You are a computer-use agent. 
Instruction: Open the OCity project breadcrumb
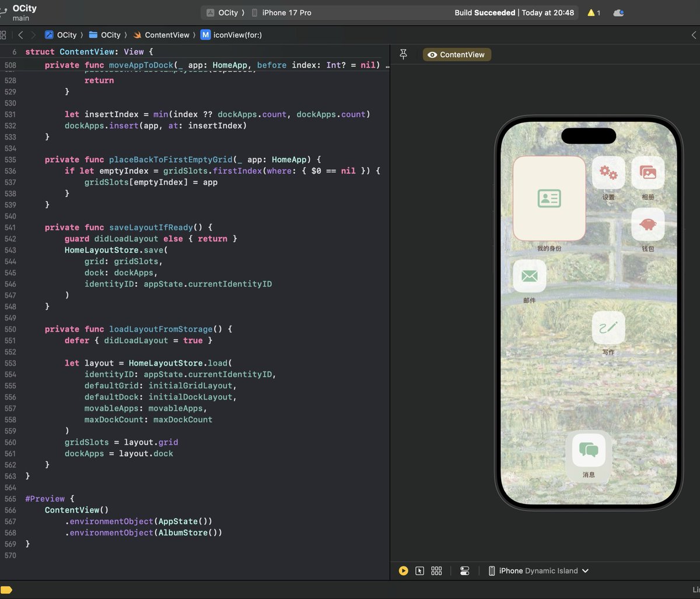(x=61, y=35)
